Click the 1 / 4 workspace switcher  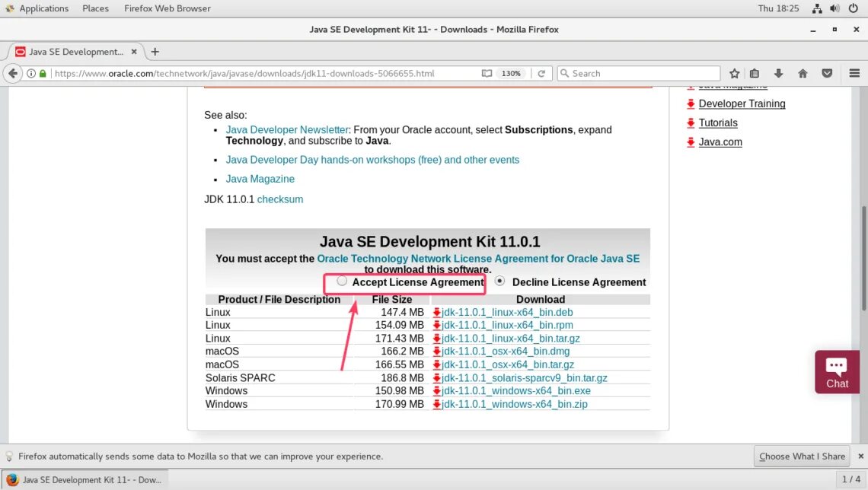coord(850,479)
